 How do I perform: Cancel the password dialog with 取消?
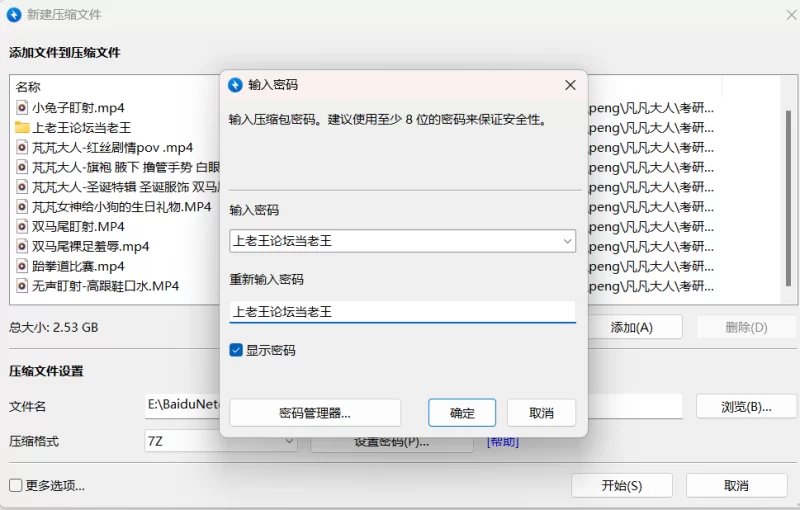coord(541,412)
